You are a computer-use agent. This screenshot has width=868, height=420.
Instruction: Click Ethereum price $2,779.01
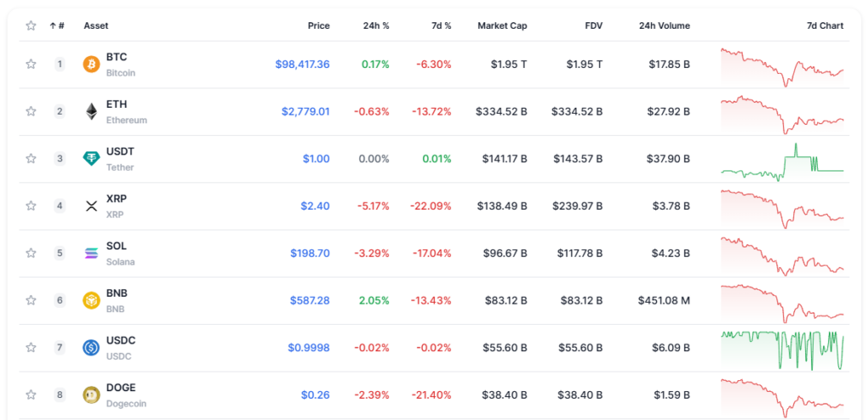point(305,111)
